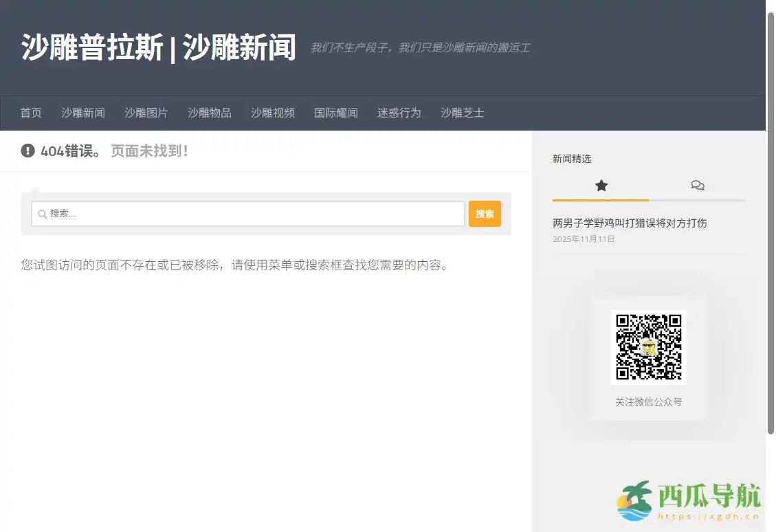
Task: Select the 沙雕芝士 navigation item
Action: pos(462,113)
